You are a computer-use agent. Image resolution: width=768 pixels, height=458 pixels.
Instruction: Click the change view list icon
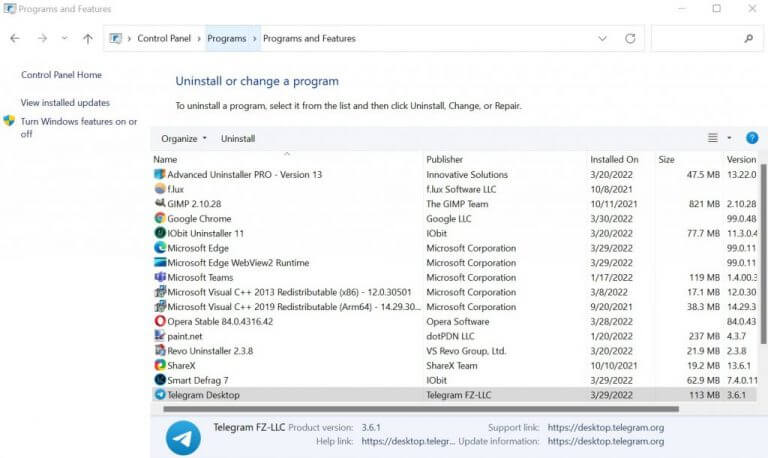click(713, 138)
